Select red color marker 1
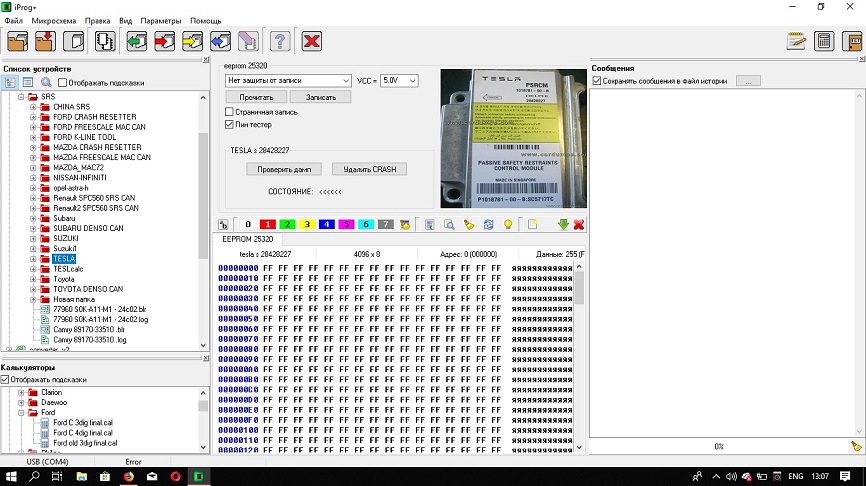 [268, 224]
